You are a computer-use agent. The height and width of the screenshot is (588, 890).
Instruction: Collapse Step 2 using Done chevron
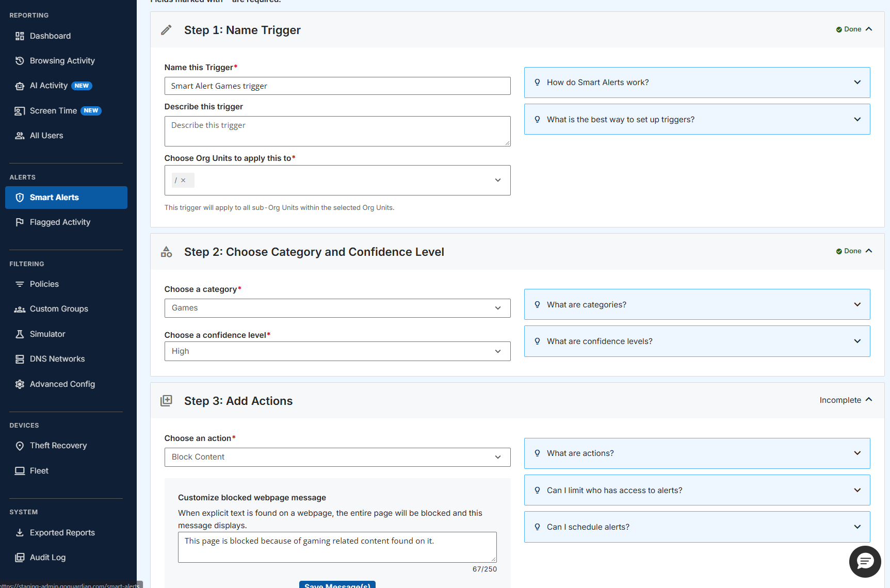[x=869, y=251]
